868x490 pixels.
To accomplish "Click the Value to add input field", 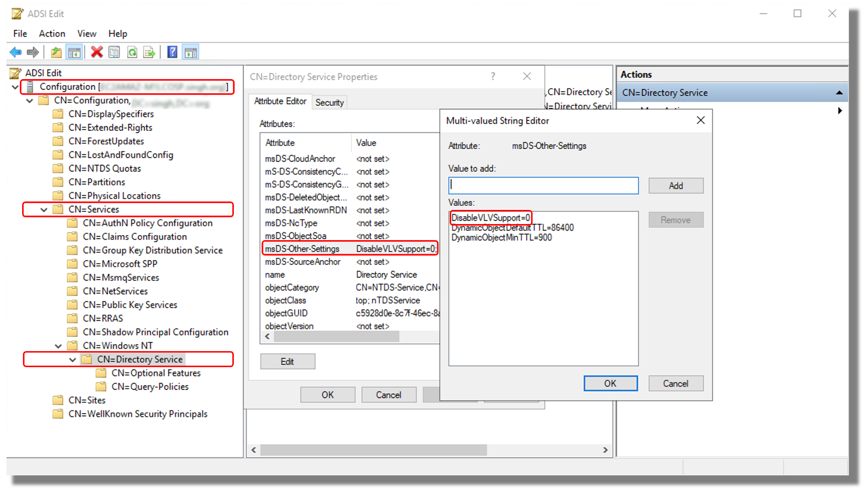I will click(543, 185).
